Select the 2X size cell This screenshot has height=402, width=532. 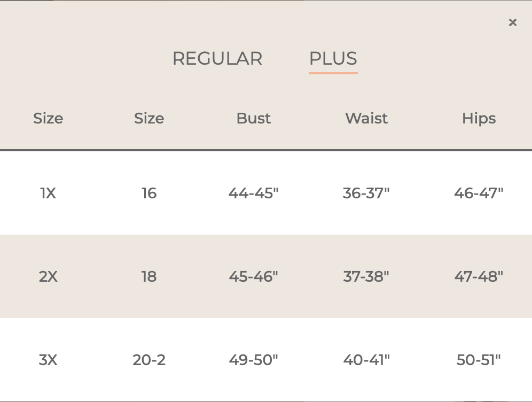48,277
